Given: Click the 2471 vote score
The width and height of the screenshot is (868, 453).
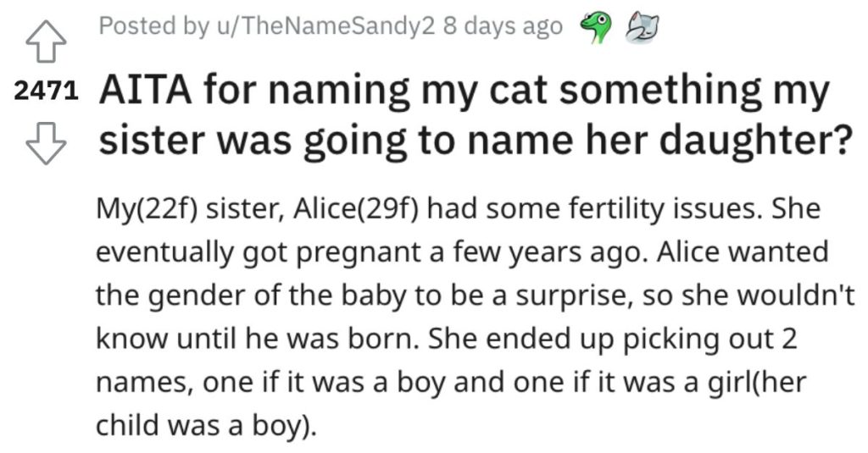Looking at the screenshot, I should 46,91.
